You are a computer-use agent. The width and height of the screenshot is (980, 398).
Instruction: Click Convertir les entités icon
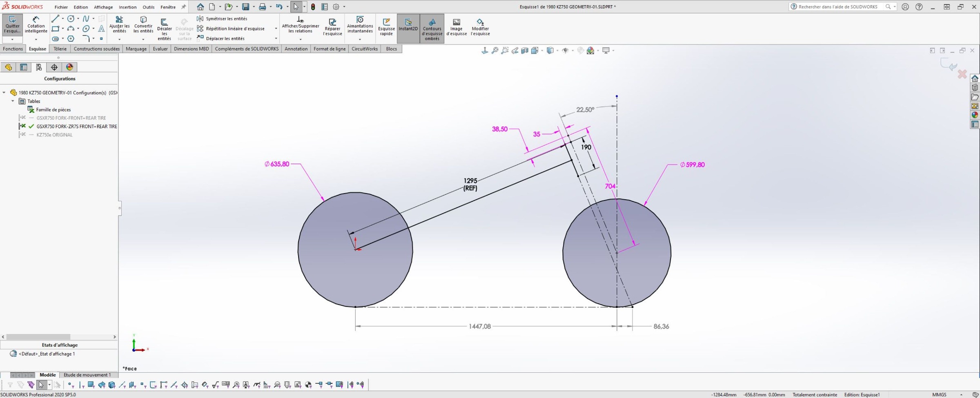coord(143,25)
